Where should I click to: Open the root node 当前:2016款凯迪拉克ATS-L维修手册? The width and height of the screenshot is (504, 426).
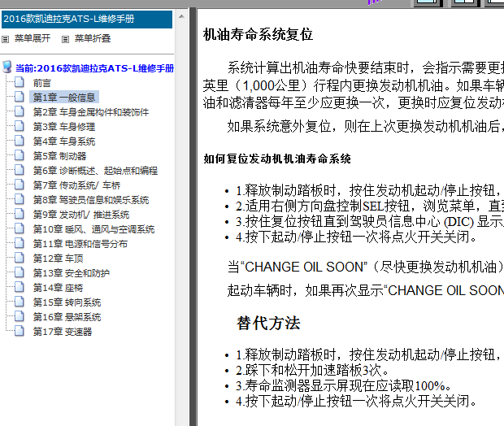pyautogui.click(x=94, y=68)
